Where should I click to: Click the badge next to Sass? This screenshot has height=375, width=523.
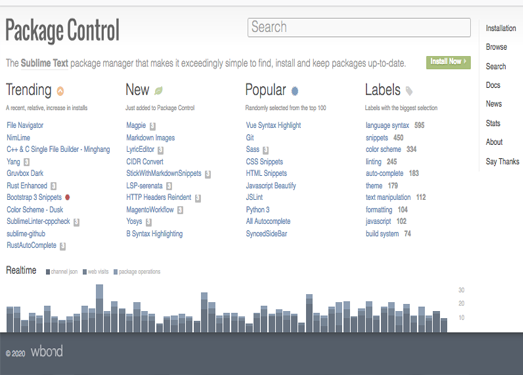(x=266, y=150)
